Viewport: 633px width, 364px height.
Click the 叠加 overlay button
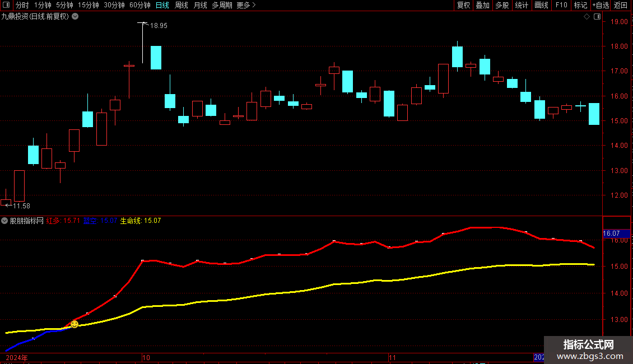pos(482,5)
